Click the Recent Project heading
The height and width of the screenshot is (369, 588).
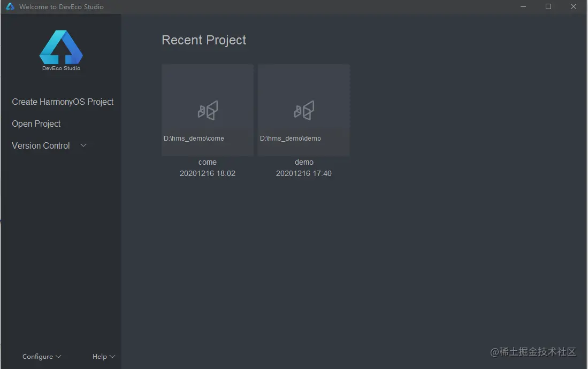(204, 40)
